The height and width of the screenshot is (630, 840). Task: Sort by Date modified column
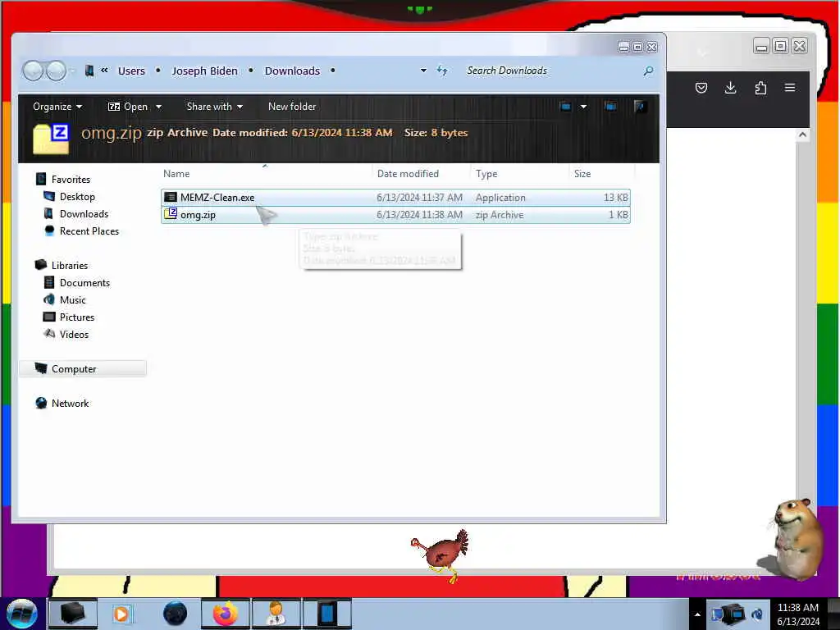coord(421,174)
